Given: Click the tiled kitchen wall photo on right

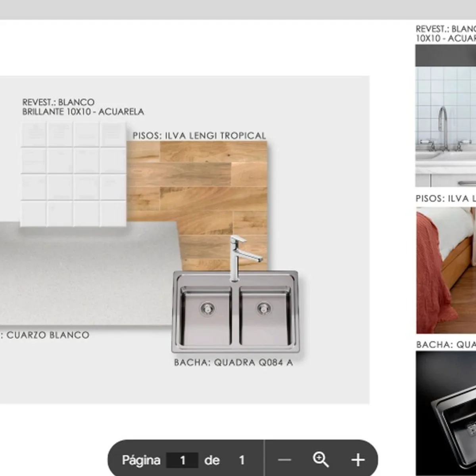Looking at the screenshot, I should (445, 115).
